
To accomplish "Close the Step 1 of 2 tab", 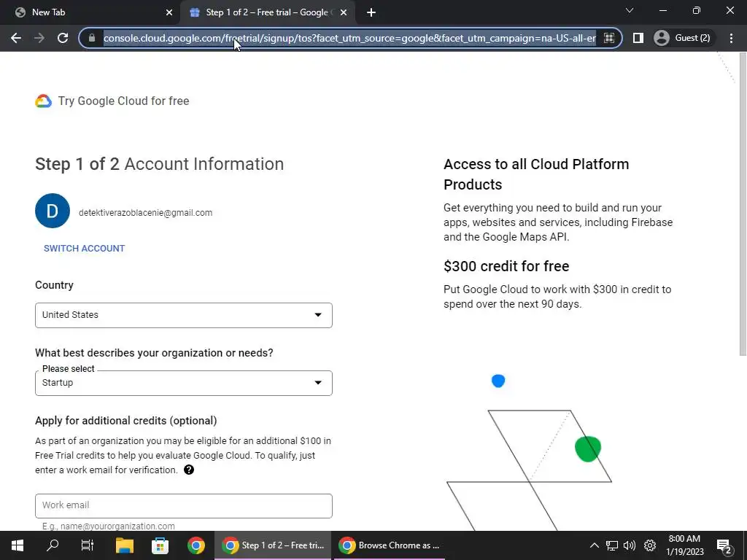I will (x=344, y=12).
